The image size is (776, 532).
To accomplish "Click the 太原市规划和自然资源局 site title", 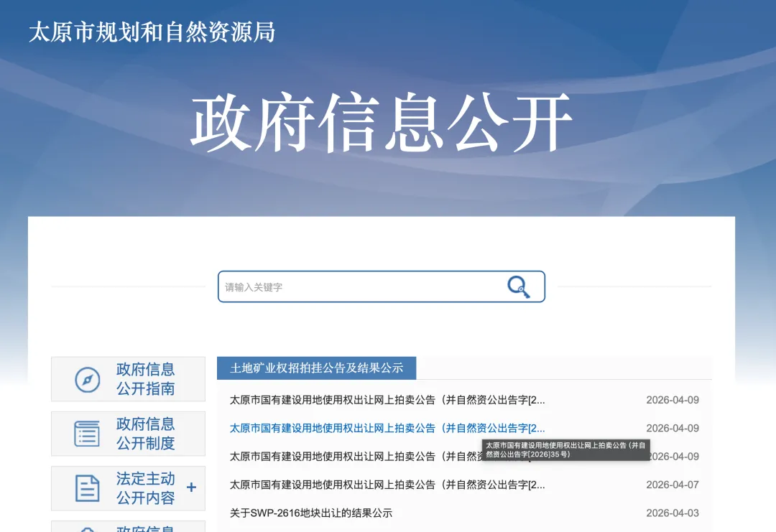I will (x=152, y=32).
